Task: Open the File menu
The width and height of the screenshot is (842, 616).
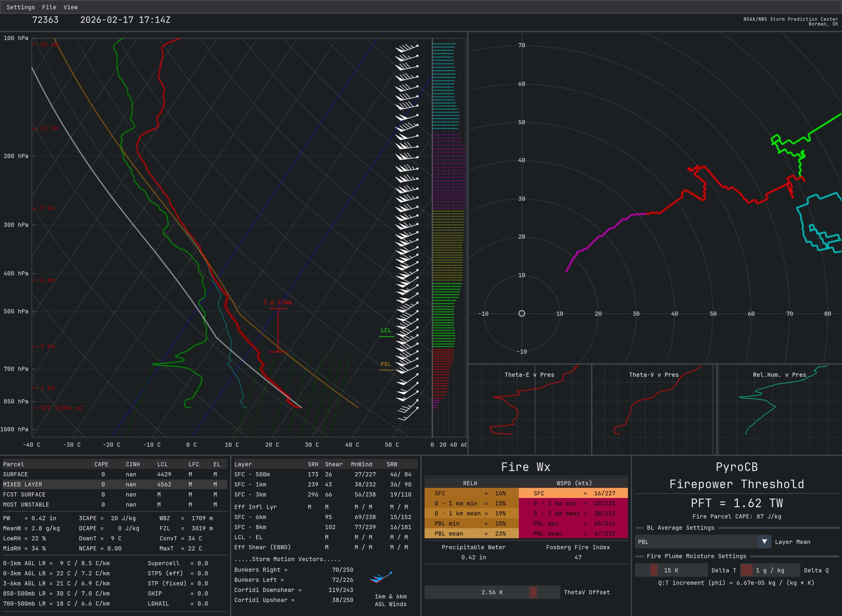Action: [49, 7]
